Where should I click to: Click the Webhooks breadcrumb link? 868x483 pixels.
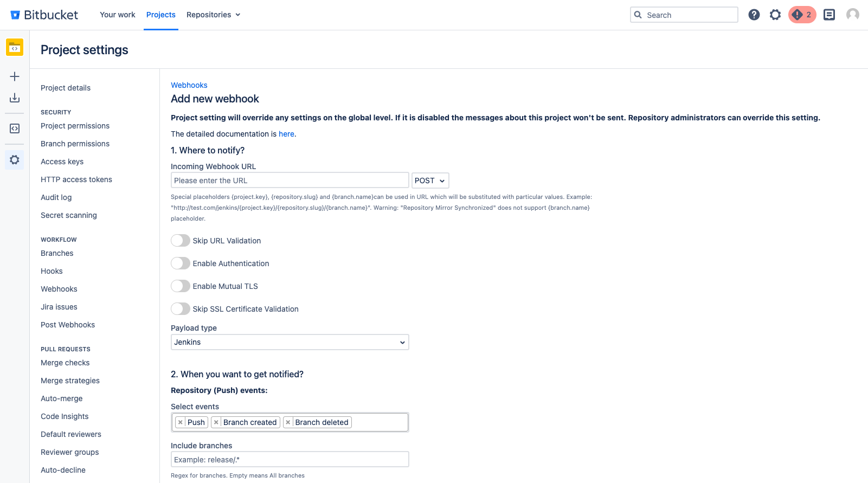click(189, 85)
